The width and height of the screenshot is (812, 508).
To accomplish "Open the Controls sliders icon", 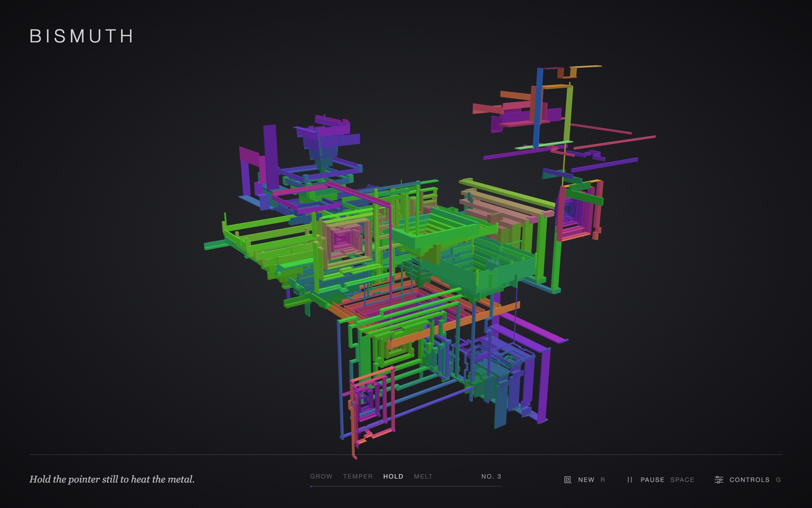I will click(719, 480).
